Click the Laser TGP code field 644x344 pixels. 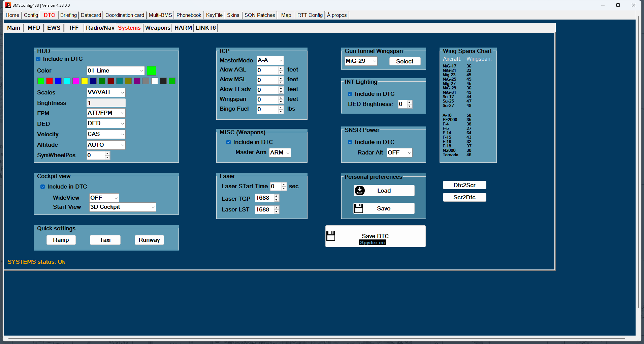(x=265, y=198)
